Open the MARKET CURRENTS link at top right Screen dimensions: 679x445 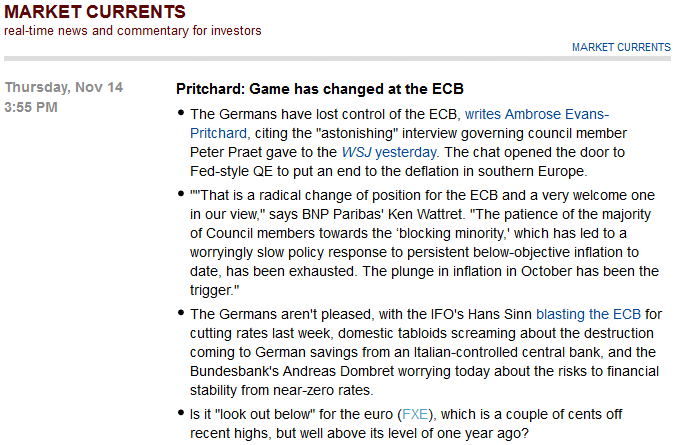(x=621, y=47)
